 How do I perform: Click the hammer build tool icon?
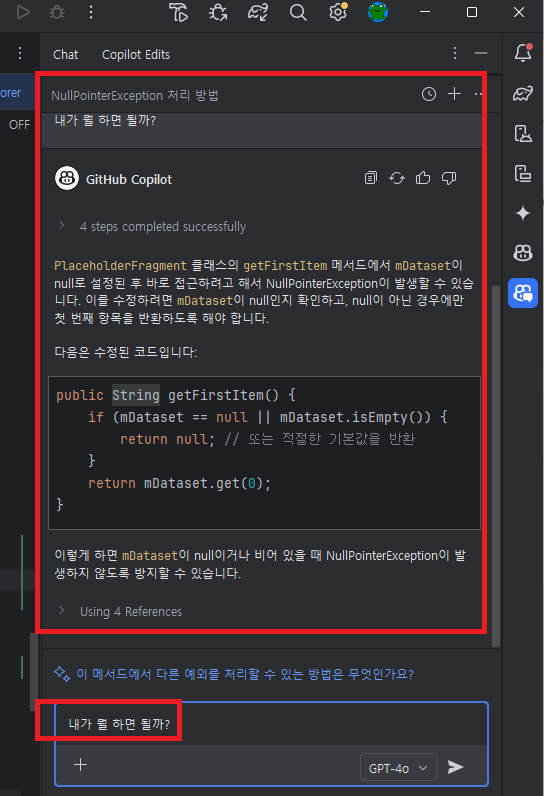(178, 12)
